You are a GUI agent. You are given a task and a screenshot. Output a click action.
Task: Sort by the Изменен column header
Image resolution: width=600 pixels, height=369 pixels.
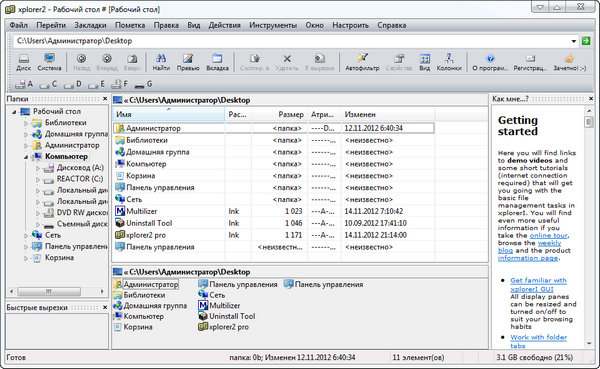[x=388, y=114]
